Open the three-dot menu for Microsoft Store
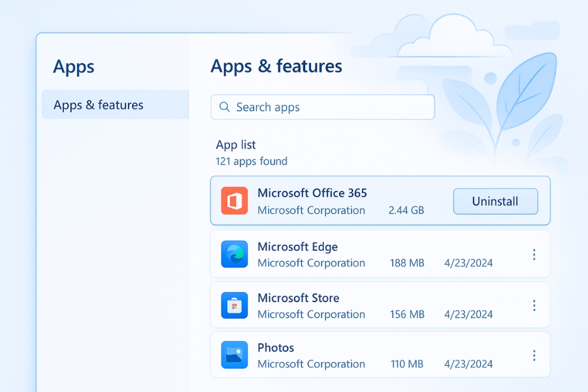This screenshot has width=588, height=392. point(534,305)
